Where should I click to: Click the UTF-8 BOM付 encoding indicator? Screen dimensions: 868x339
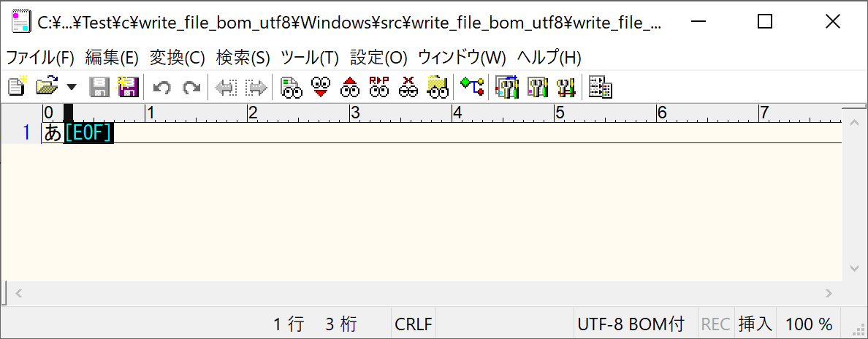click(x=631, y=324)
